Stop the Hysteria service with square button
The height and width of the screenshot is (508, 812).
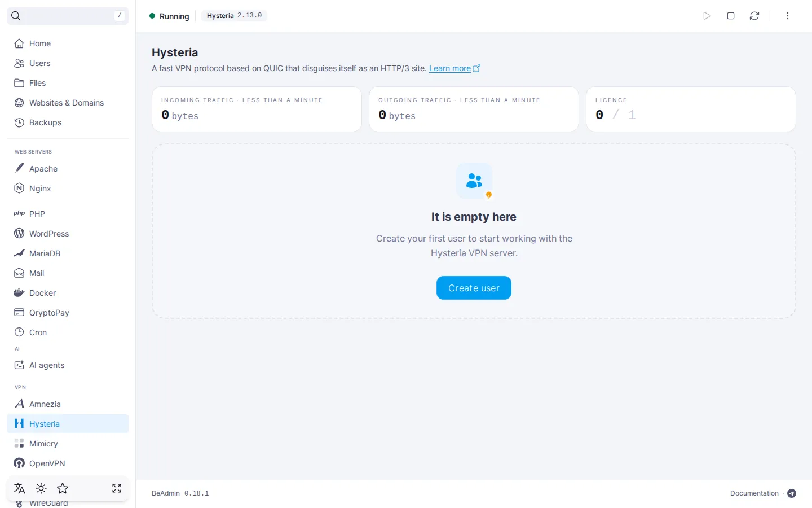[x=731, y=16]
